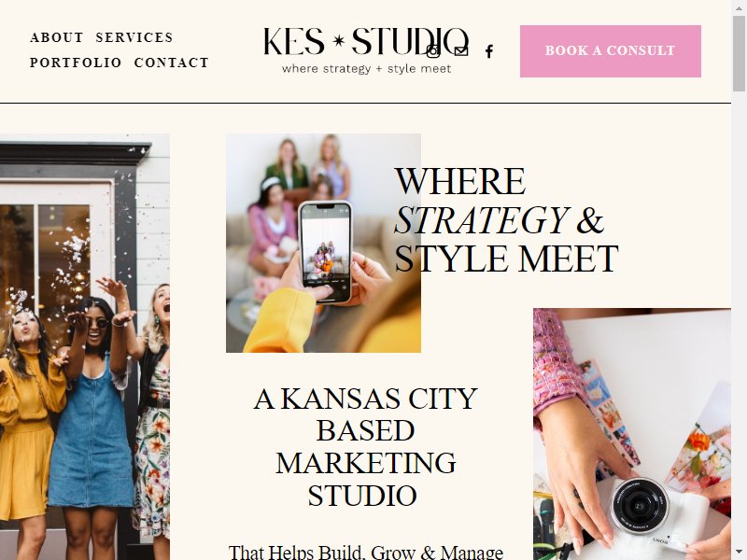Click the Sony camera photo

pyautogui.click(x=632, y=434)
